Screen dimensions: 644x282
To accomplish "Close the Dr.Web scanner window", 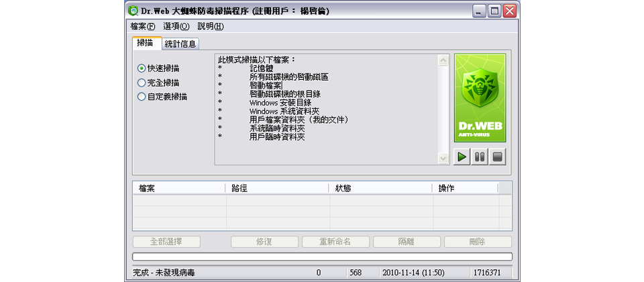I will [510, 11].
